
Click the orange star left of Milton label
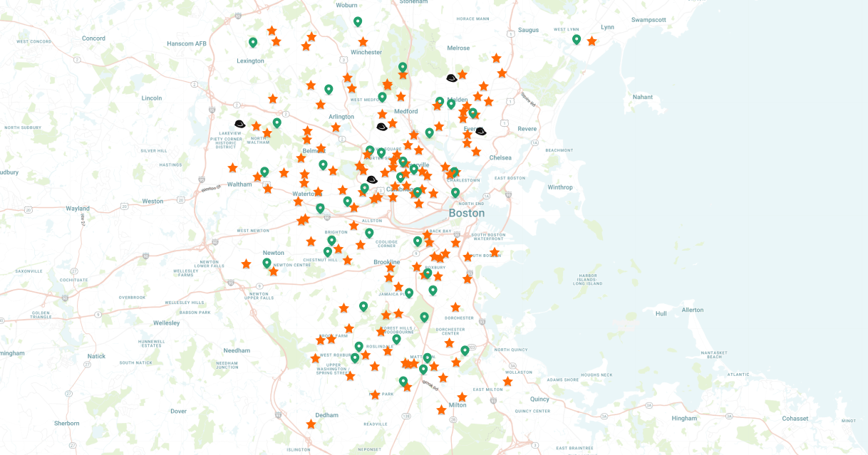pyautogui.click(x=441, y=410)
